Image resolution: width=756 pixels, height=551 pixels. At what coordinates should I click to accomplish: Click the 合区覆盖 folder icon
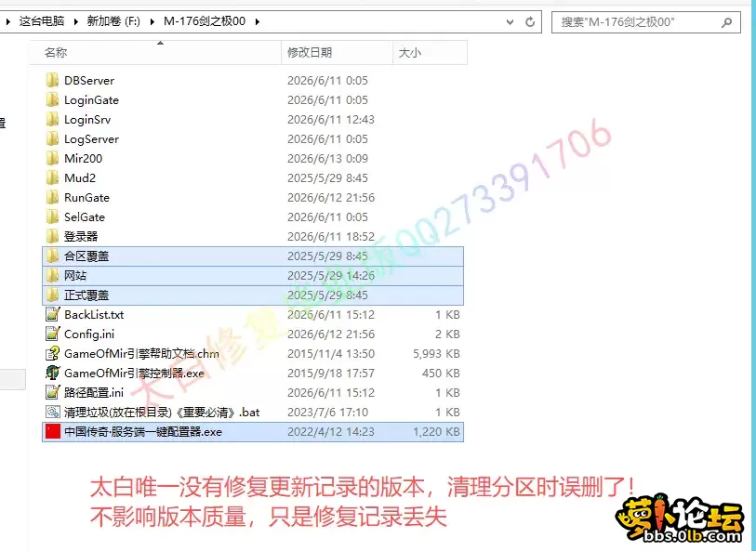(x=53, y=256)
